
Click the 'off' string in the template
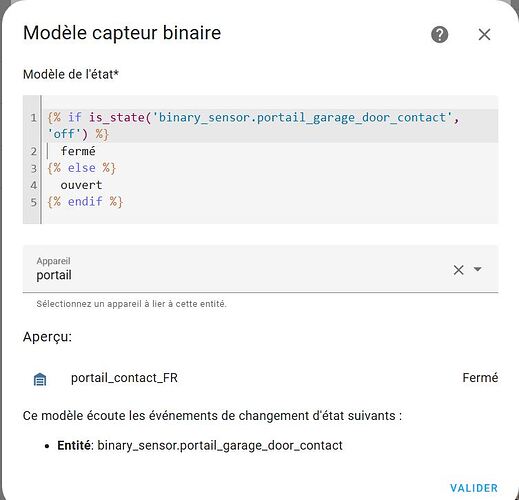point(64,134)
